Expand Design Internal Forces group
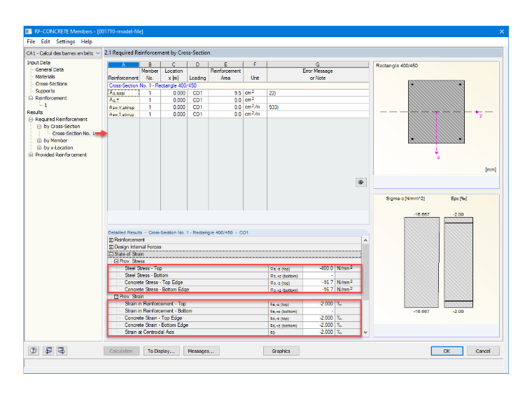Screen dimensions: 532x399 pyautogui.click(x=111, y=247)
